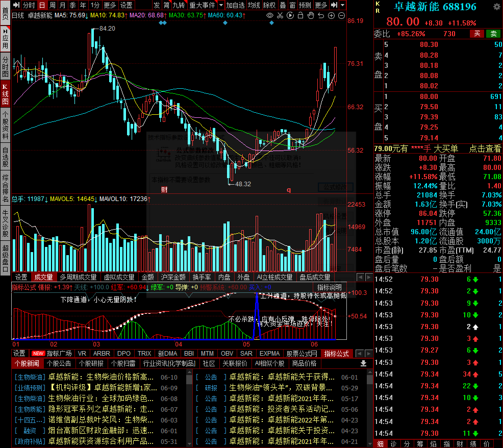Screen dimensions: 503x448
Task: Open the dropdown arrow after 重大事件
Action: coord(221,5)
